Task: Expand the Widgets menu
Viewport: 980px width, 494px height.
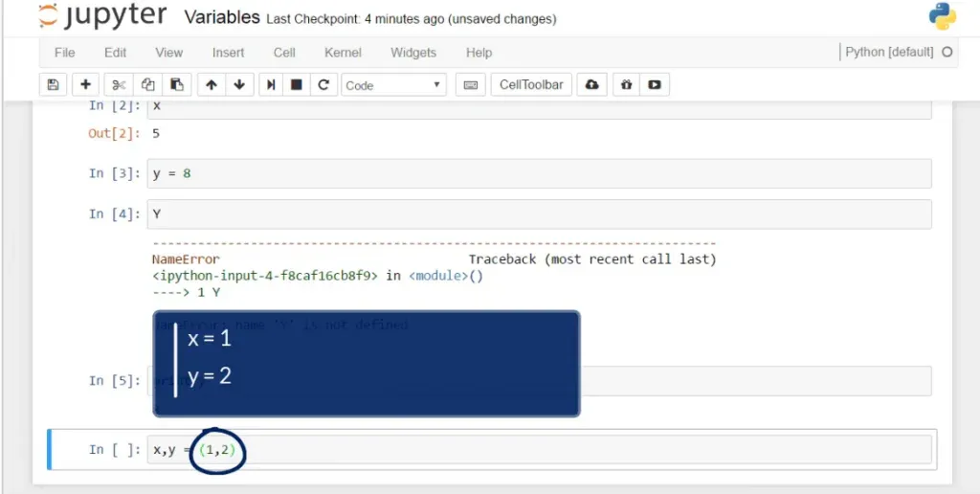Action: pos(412,53)
